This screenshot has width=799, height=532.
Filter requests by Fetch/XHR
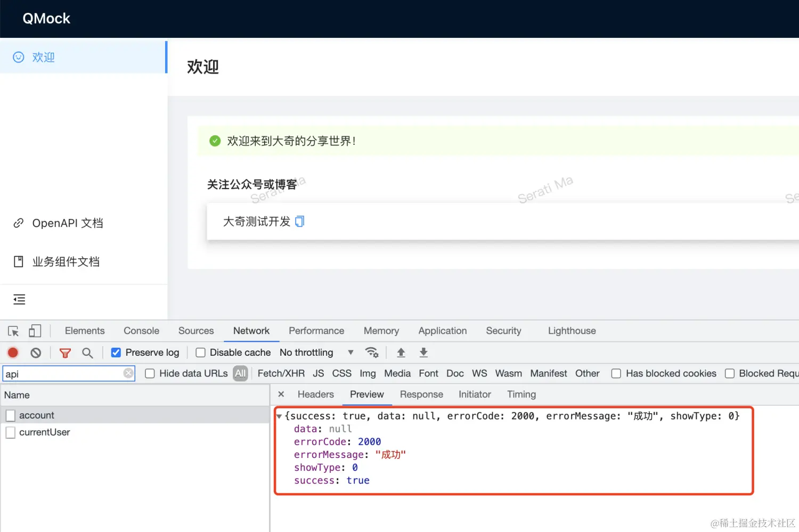281,373
